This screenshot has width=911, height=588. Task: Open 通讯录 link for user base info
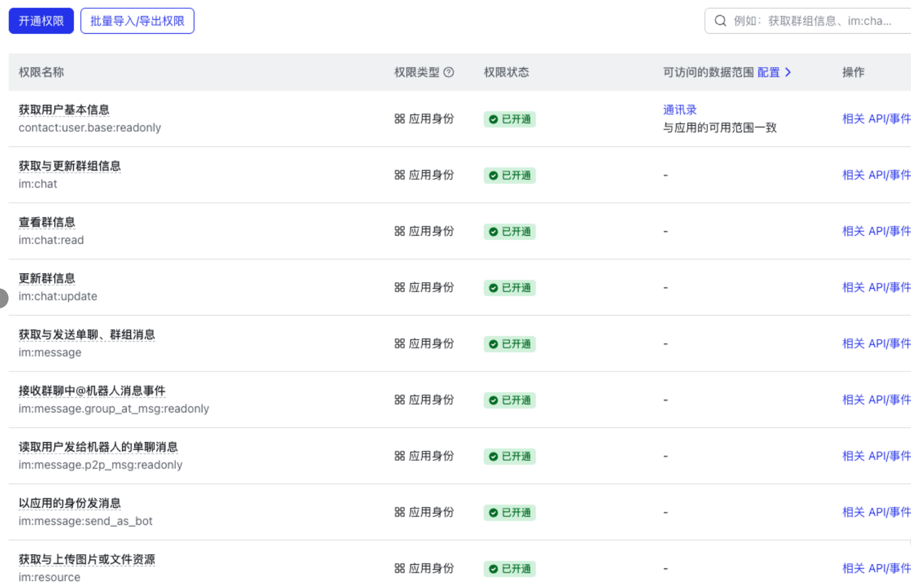(x=679, y=110)
